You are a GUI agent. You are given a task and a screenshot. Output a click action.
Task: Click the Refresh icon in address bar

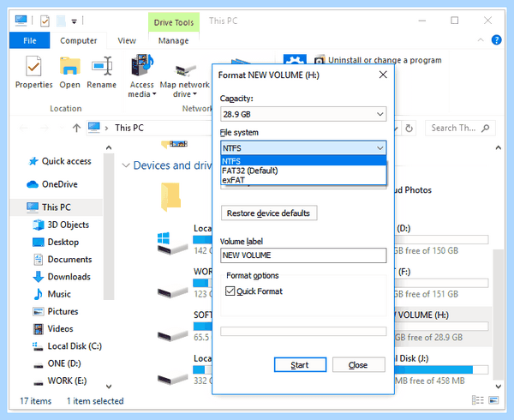tap(409, 128)
